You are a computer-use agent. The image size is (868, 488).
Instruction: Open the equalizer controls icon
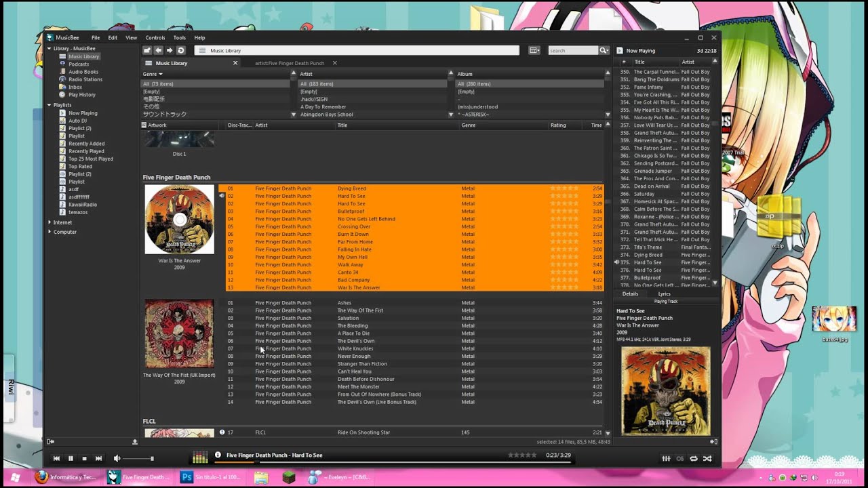[666, 459]
